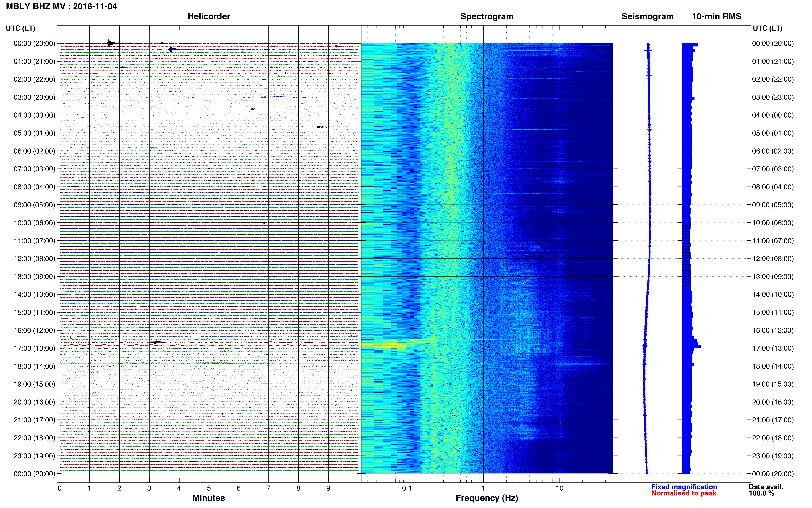812x508 pixels.
Task: Click the tallest RMS bar near 17:00
Action: click(692, 346)
